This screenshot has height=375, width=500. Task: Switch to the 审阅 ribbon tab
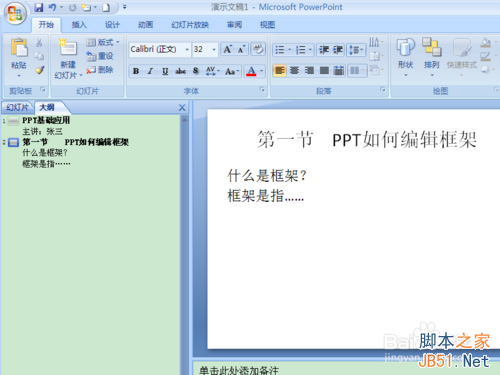[234, 25]
